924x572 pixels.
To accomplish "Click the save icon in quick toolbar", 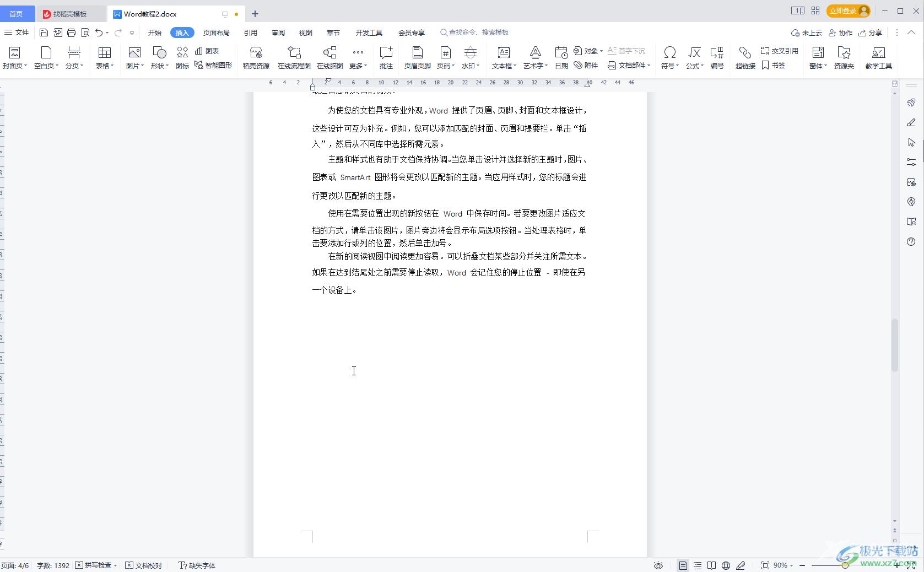I will [44, 33].
